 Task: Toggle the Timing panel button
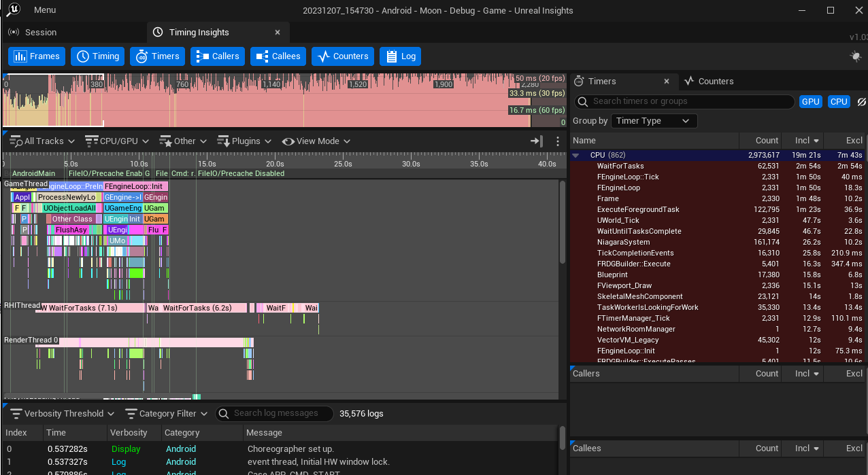tap(98, 56)
